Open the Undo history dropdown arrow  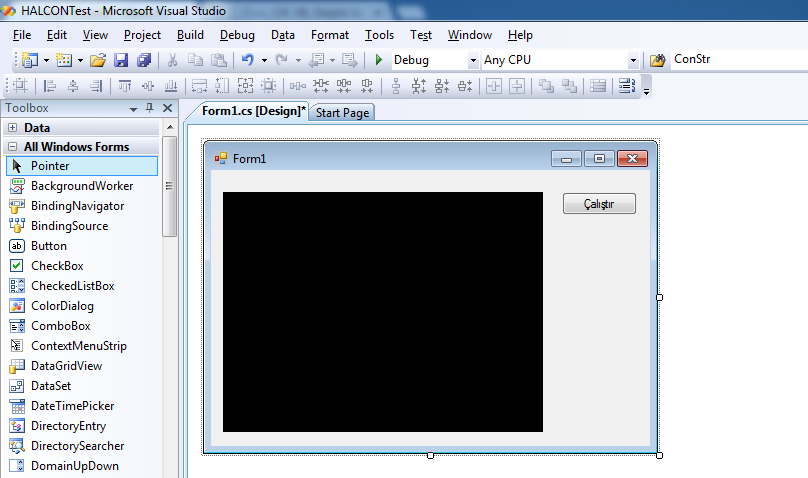(x=264, y=60)
